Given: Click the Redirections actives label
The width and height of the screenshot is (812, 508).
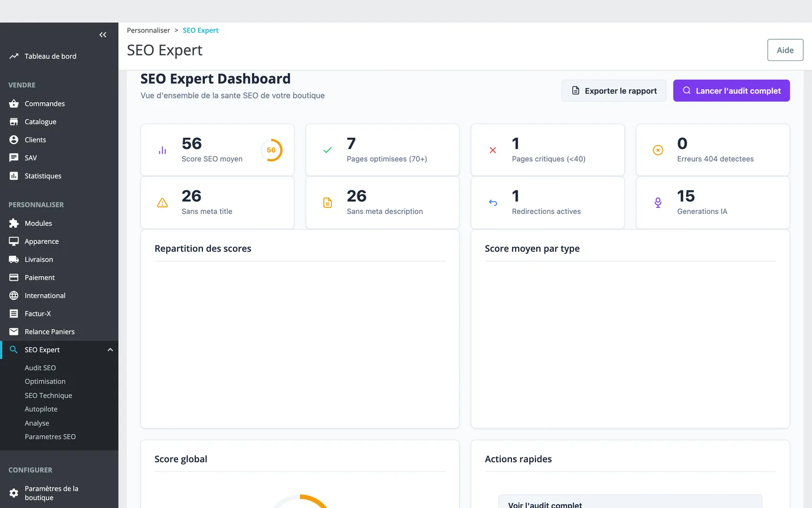Looking at the screenshot, I should tap(546, 211).
